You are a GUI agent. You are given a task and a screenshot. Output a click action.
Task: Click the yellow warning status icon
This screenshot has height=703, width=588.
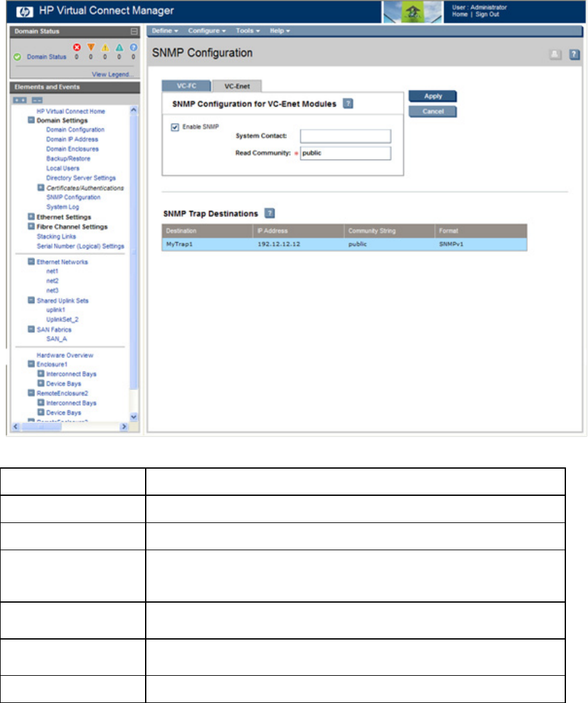click(x=105, y=47)
